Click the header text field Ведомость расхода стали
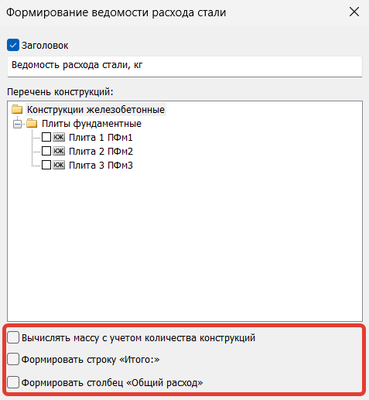Image resolution: width=369 pixels, height=400 pixels. pos(185,66)
